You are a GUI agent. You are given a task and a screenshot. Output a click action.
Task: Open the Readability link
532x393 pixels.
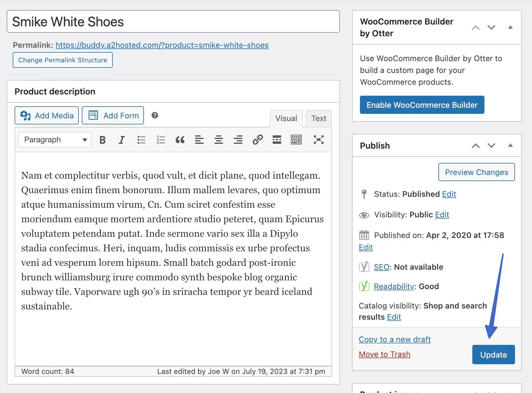[x=394, y=286]
